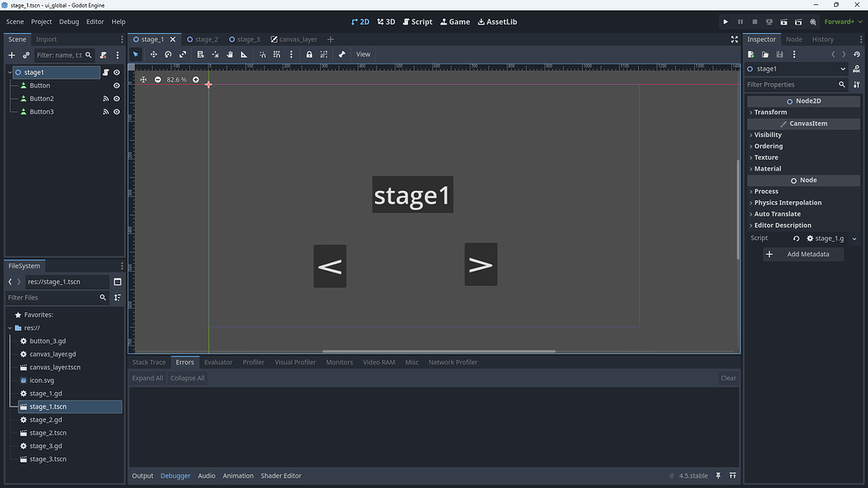Screen dimensions: 868x488
Task: Activate the Scale Mode tool
Action: tap(182, 54)
